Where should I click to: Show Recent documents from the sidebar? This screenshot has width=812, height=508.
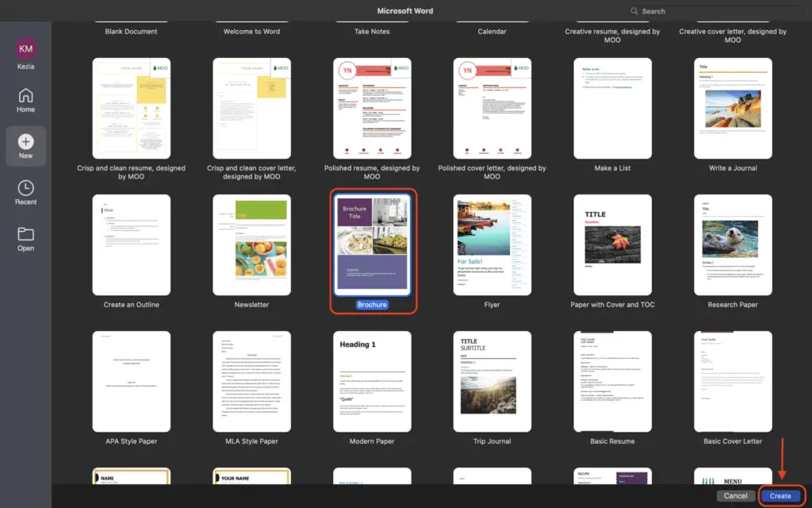pyautogui.click(x=25, y=192)
